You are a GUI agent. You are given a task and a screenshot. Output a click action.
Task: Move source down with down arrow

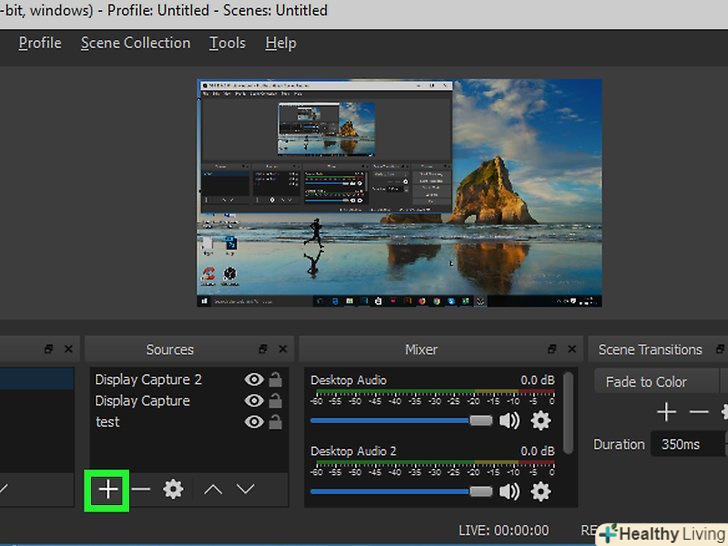click(x=245, y=489)
